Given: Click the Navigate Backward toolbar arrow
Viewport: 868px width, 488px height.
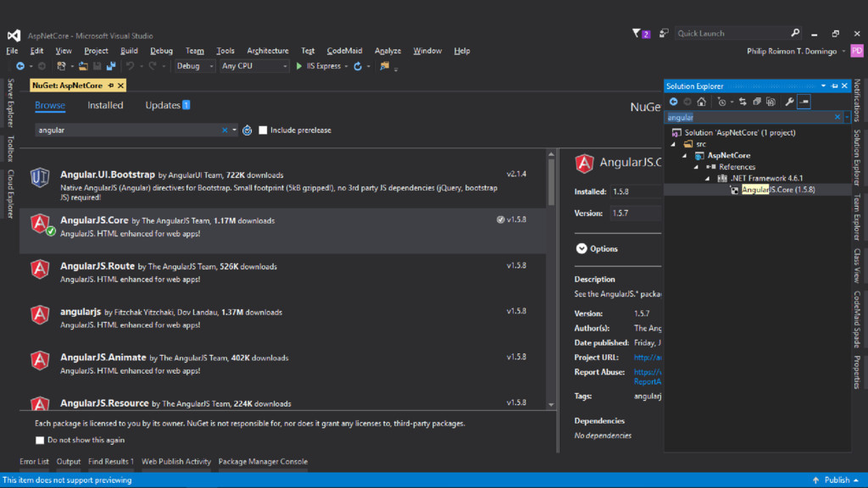Looking at the screenshot, I should [20, 66].
